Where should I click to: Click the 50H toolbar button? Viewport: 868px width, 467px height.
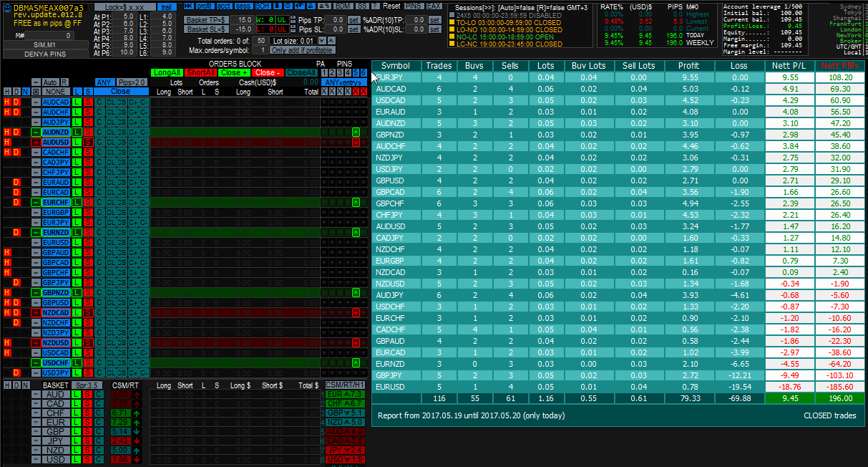coord(262,6)
